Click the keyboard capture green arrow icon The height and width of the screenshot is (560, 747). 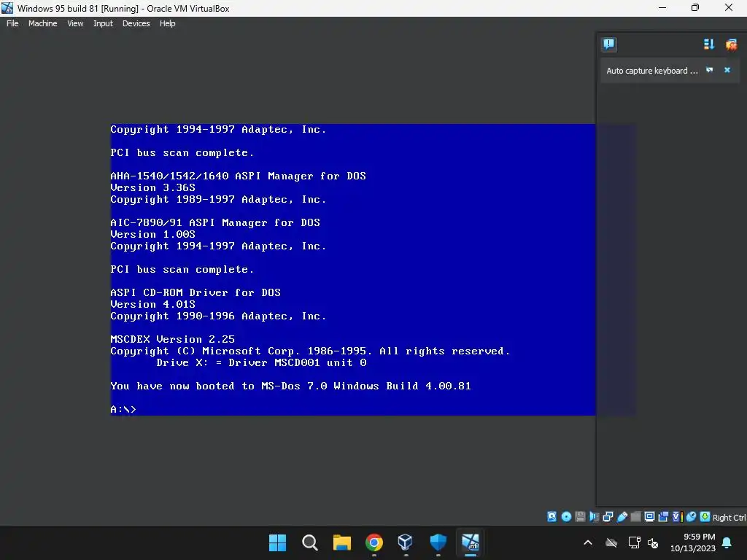(x=705, y=517)
